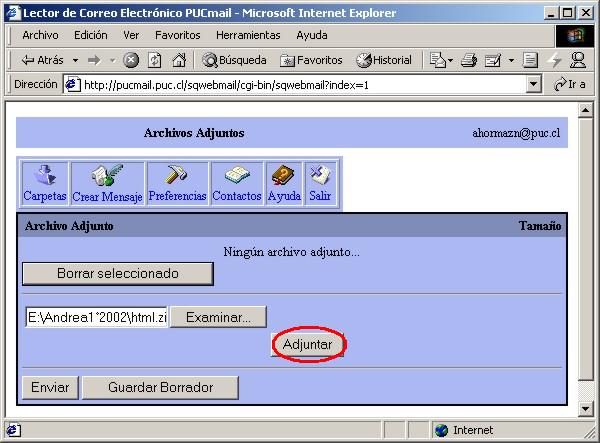Click the Borrar seleccionado button

pyautogui.click(x=118, y=274)
